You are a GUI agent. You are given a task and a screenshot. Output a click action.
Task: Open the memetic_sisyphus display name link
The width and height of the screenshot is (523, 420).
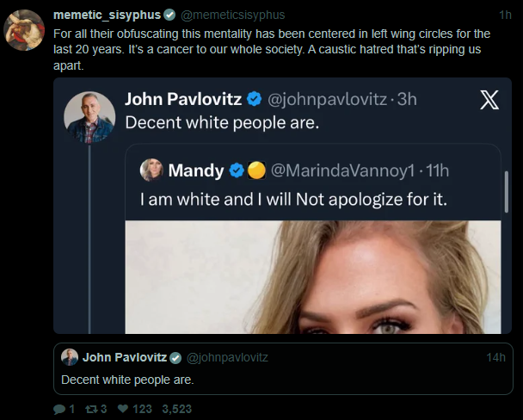[x=106, y=15]
